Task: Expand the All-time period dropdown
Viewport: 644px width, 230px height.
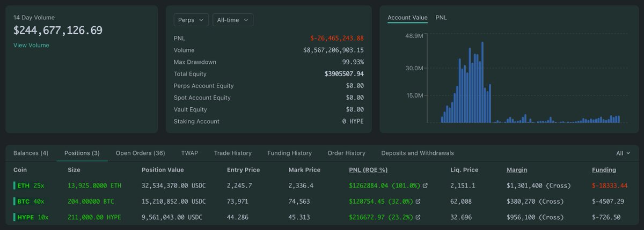Action: click(232, 20)
